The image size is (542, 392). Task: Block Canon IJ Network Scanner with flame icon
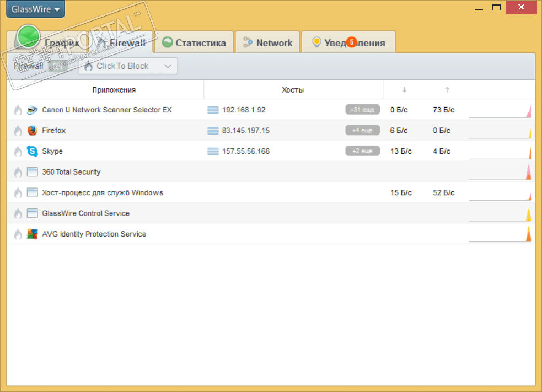pyautogui.click(x=18, y=110)
